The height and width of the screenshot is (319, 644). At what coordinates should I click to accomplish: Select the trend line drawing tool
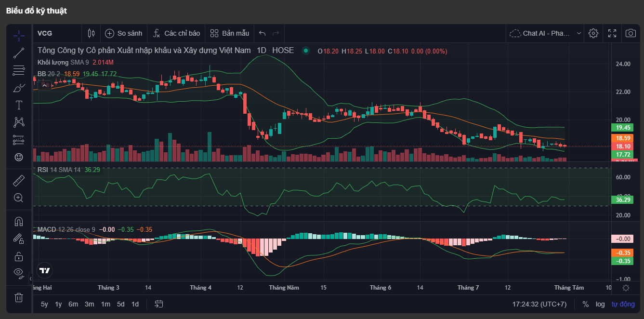tap(19, 53)
